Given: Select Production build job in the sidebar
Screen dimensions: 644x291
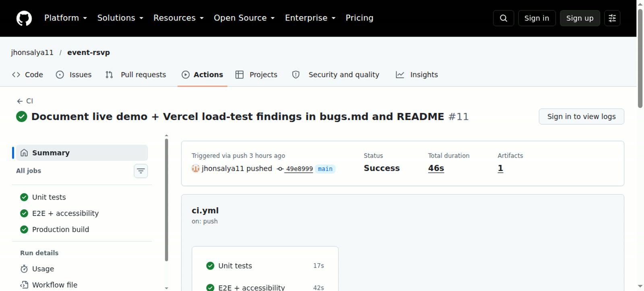Looking at the screenshot, I should pyautogui.click(x=82, y=229).
